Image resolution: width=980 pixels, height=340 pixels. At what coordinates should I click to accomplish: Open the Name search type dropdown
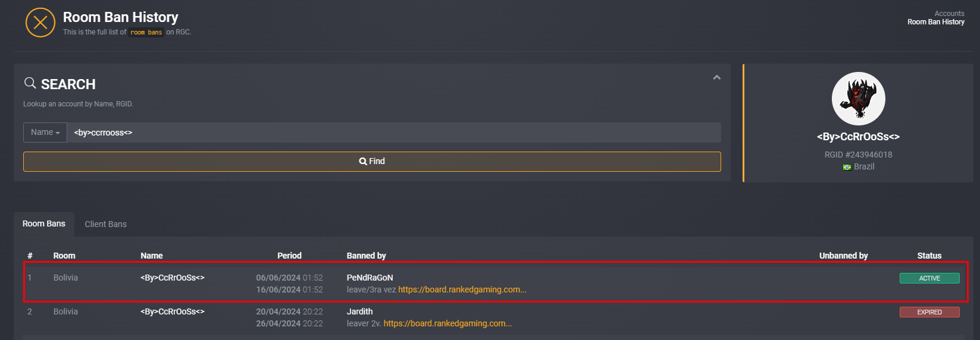(x=45, y=133)
